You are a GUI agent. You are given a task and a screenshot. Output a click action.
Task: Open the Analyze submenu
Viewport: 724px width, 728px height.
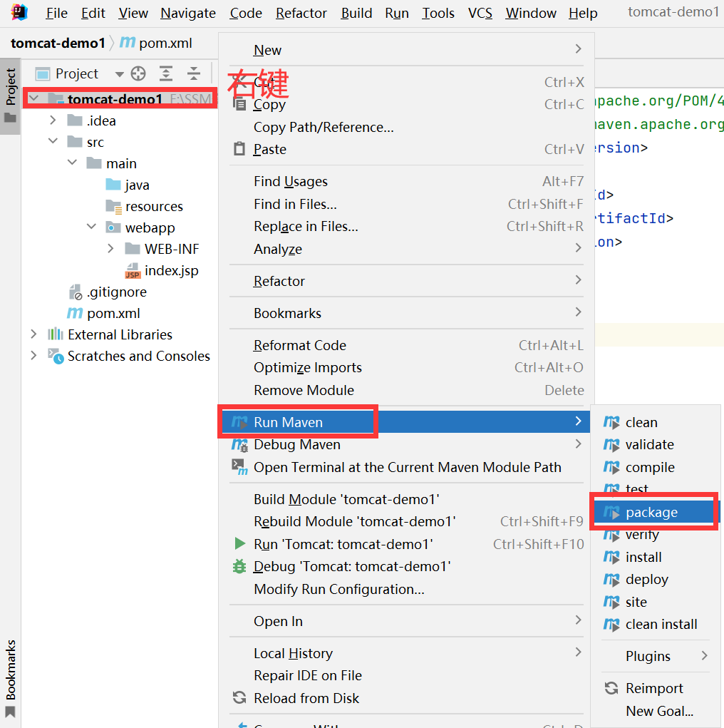[x=407, y=249]
